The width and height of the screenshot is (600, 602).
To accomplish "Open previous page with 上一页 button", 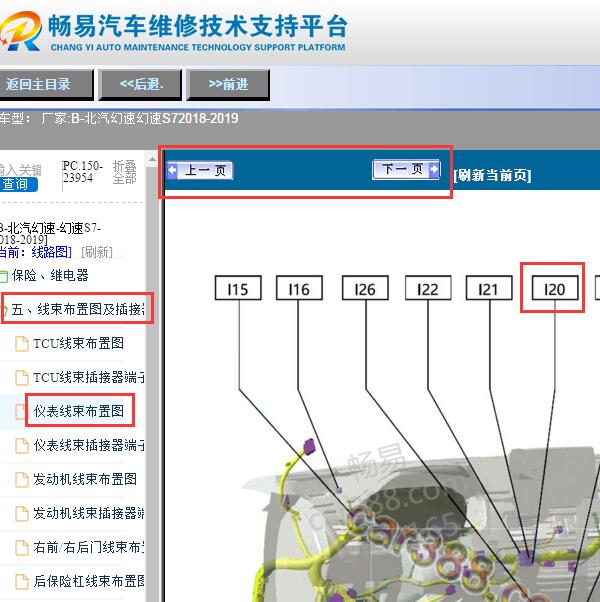I will (200, 170).
